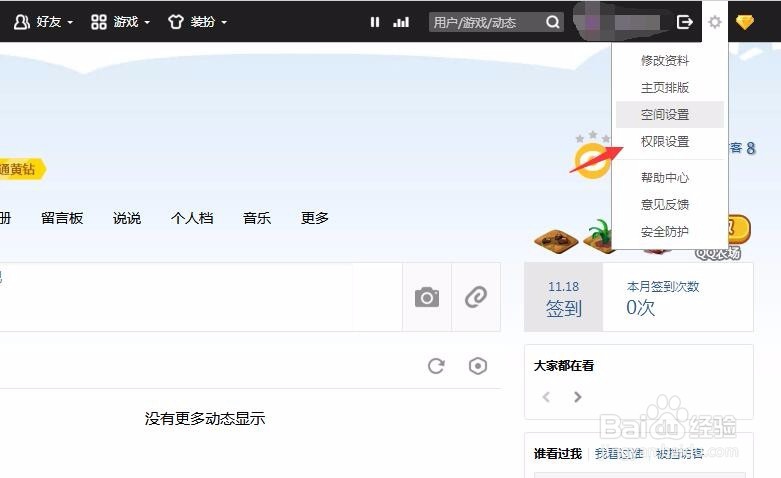The width and height of the screenshot is (781, 478).
Task: Expand the 装扮 dropdown menu
Action: tap(198, 22)
